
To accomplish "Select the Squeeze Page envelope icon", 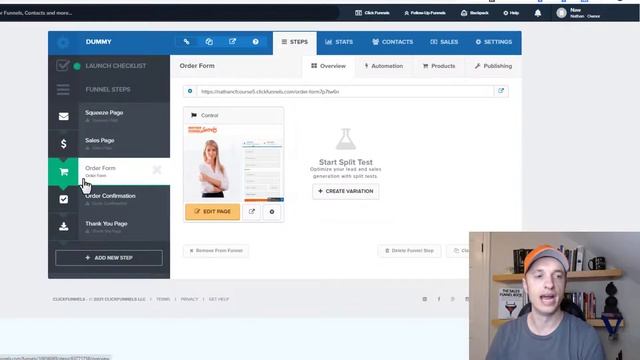I will (63, 116).
